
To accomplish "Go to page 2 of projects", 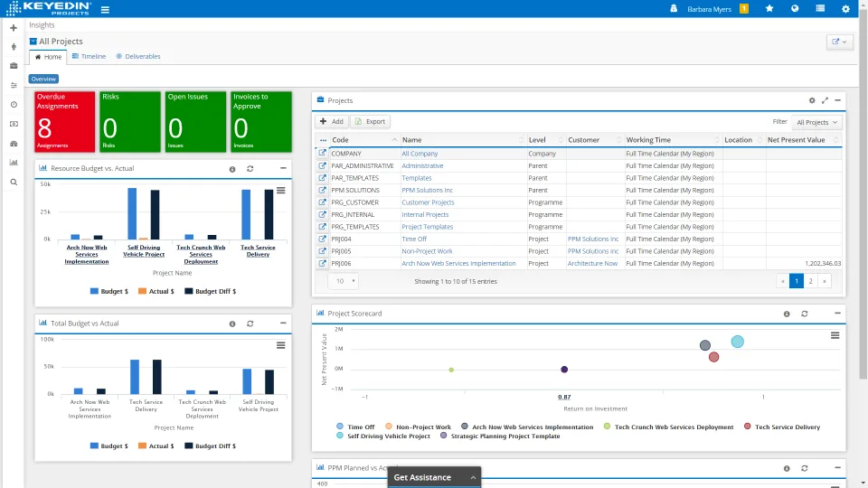I will point(810,281).
